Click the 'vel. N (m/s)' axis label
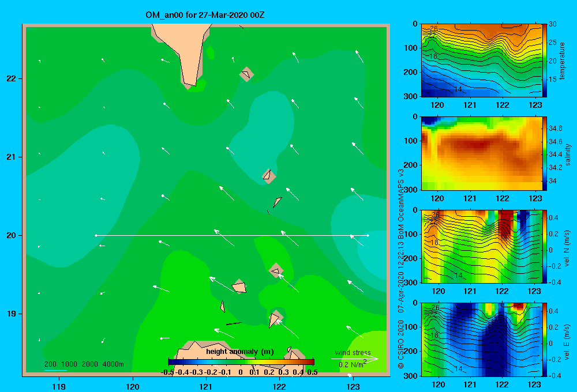The width and height of the screenshot is (577, 392). 567,248
